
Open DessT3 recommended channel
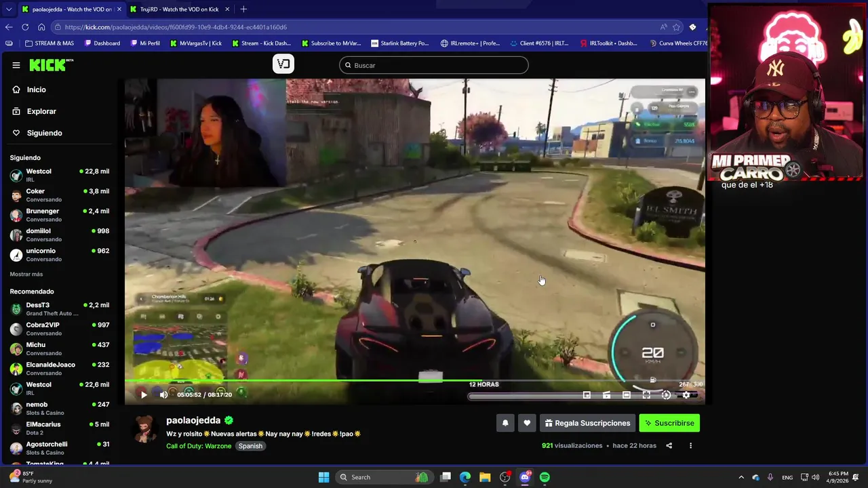point(61,309)
